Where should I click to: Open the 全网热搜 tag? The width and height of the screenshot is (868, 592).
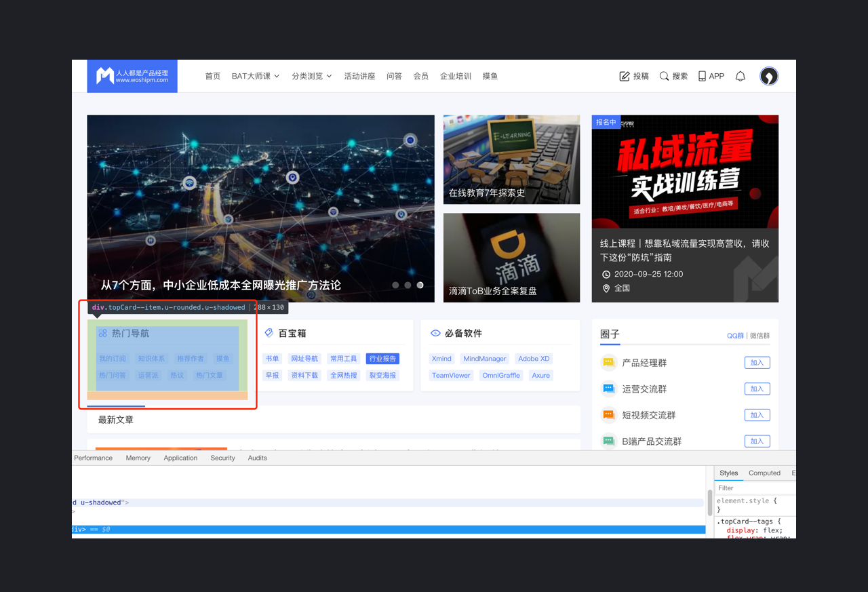pyautogui.click(x=343, y=375)
